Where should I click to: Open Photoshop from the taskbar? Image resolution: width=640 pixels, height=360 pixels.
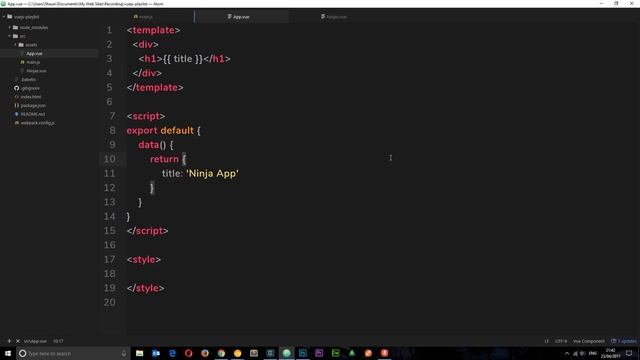point(303,353)
